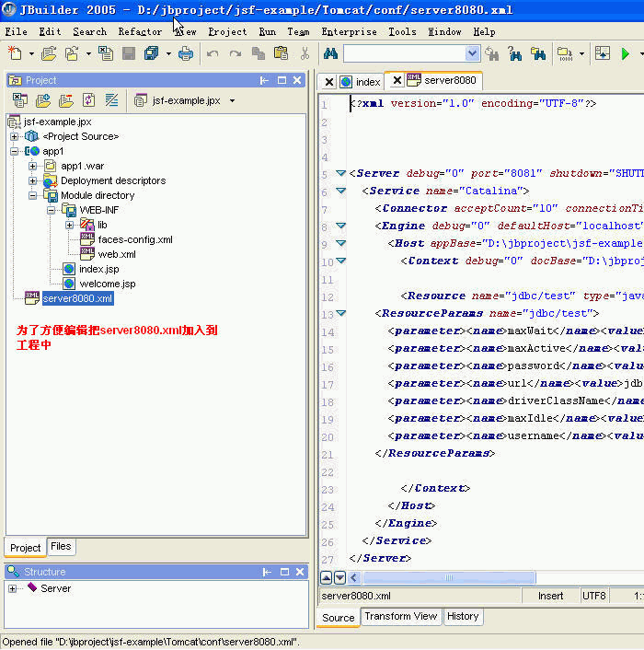Image resolution: width=644 pixels, height=650 pixels.
Task: Switch to the History tab
Action: [463, 616]
